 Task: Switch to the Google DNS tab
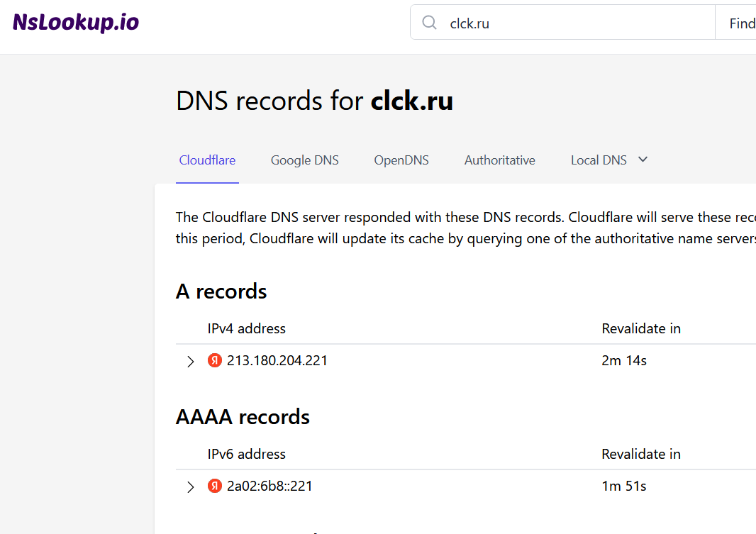(304, 160)
